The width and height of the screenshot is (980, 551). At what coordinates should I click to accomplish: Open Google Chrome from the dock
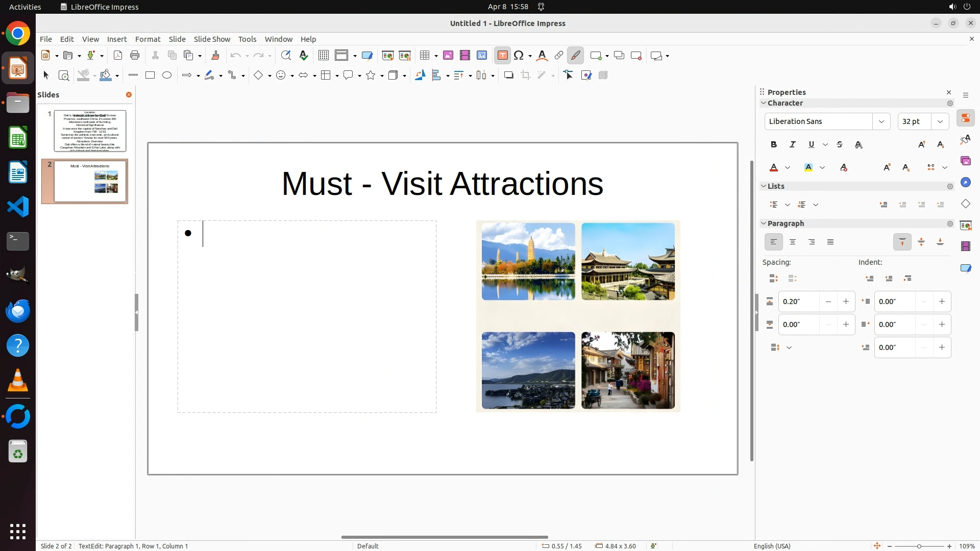[18, 34]
